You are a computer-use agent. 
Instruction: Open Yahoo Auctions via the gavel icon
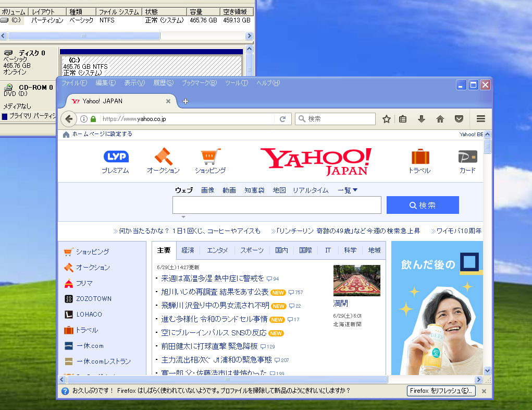click(162, 156)
